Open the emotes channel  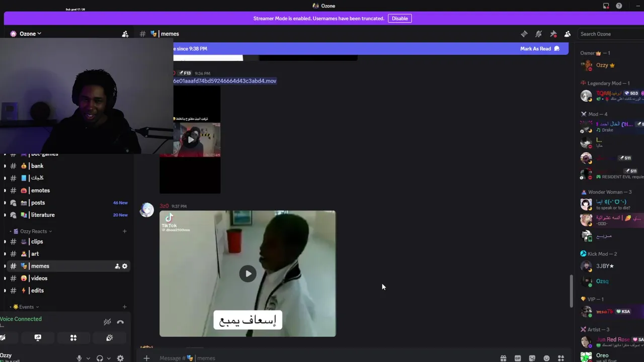[x=40, y=191]
